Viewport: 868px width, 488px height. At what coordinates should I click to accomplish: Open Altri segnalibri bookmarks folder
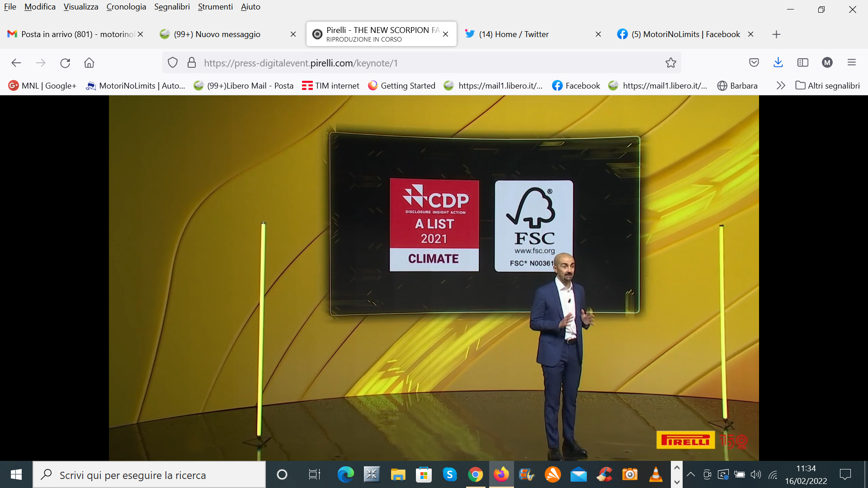[827, 86]
